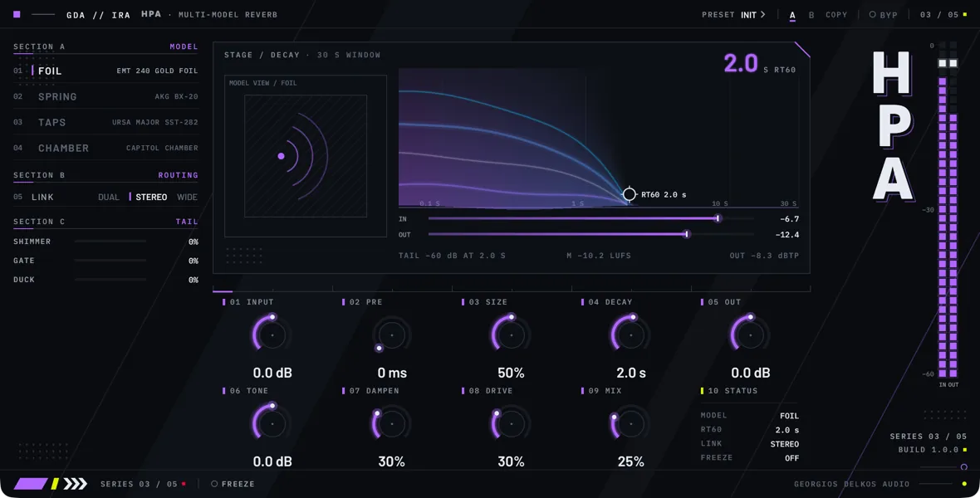Click the M -10.2 LUFS readout
The height and width of the screenshot is (498, 980).
pos(599,256)
